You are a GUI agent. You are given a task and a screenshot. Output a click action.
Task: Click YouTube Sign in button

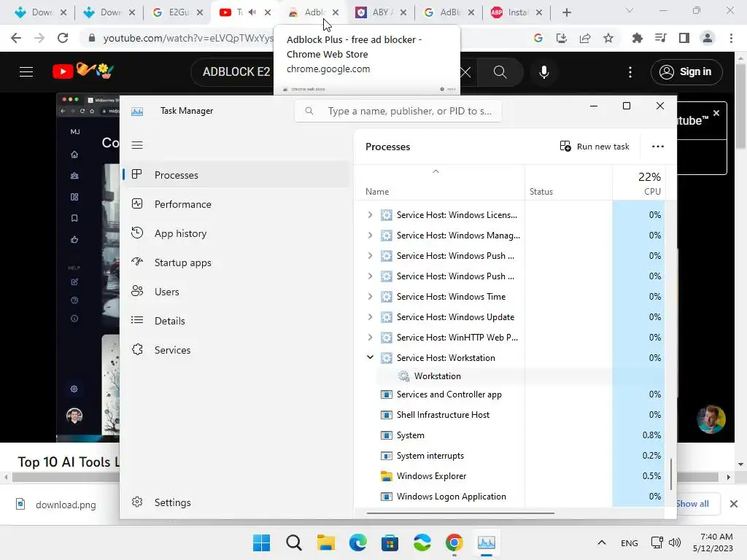(x=686, y=72)
